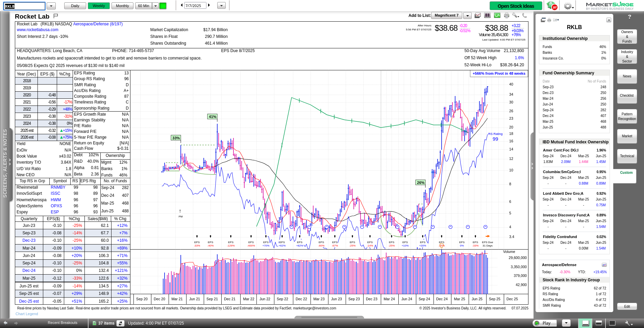Open the www.rocketlabusa.com link
Viewport: 644px width, 328px height.
coord(38,30)
